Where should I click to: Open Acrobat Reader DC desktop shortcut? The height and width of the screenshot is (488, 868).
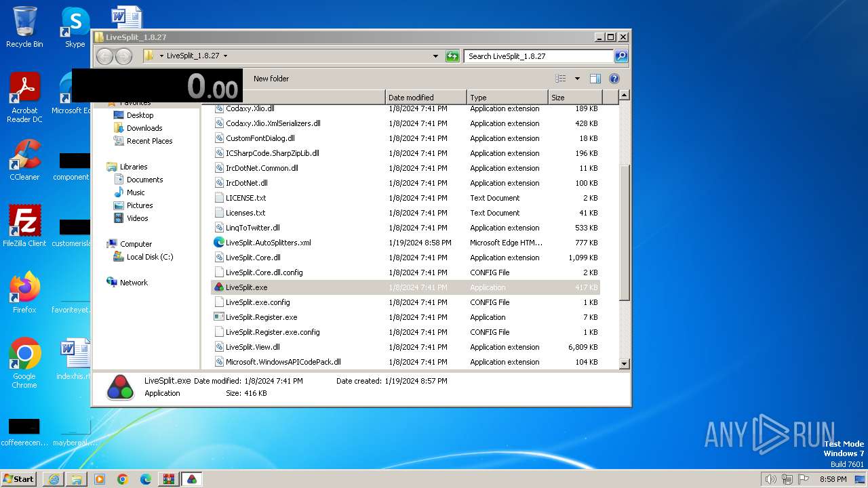point(24,98)
